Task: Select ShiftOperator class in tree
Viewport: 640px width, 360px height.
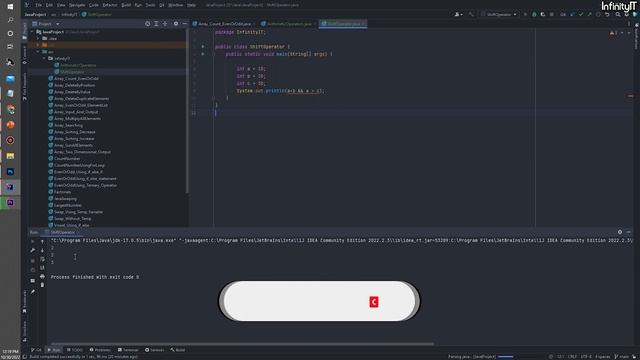Action: point(69,72)
